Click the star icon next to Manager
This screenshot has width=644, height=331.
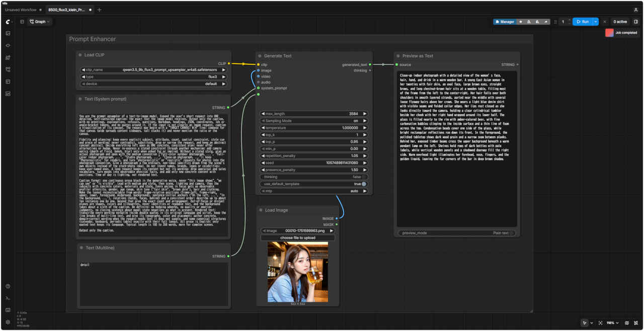click(521, 22)
